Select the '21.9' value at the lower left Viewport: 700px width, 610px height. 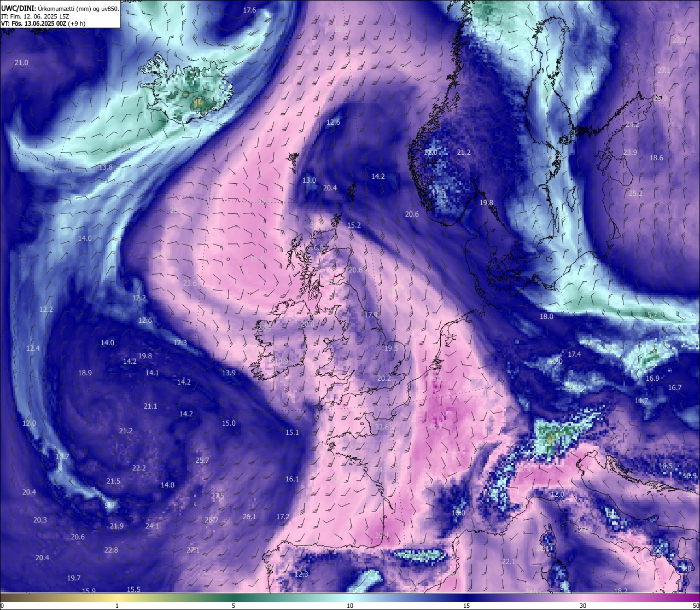click(116, 526)
